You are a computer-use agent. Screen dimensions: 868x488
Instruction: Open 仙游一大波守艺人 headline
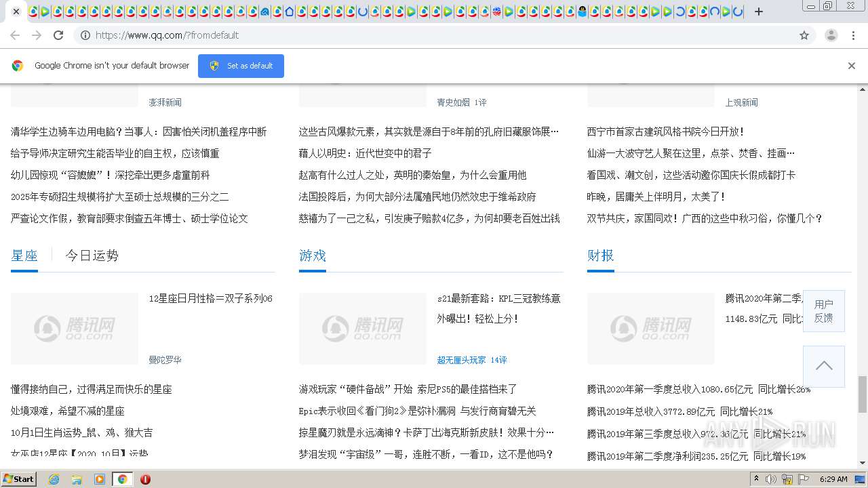[x=691, y=153]
